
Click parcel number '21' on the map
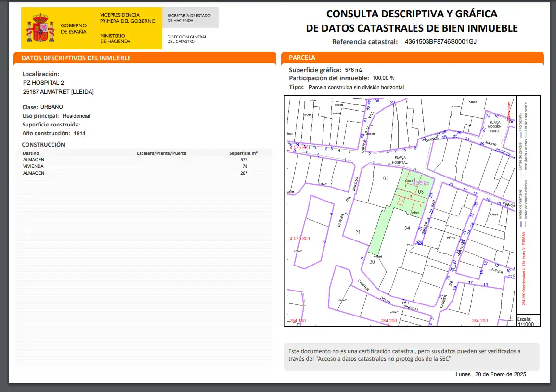[358, 232]
